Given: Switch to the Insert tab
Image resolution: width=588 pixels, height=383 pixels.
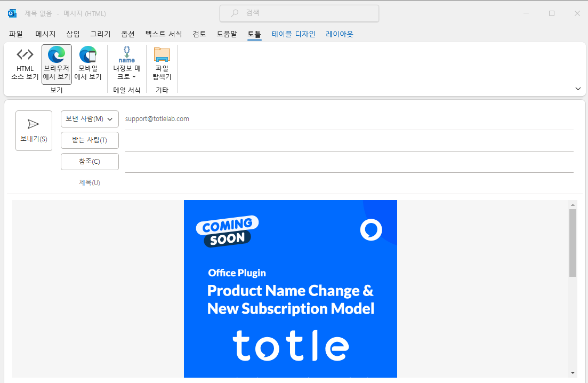Looking at the screenshot, I should click(73, 34).
